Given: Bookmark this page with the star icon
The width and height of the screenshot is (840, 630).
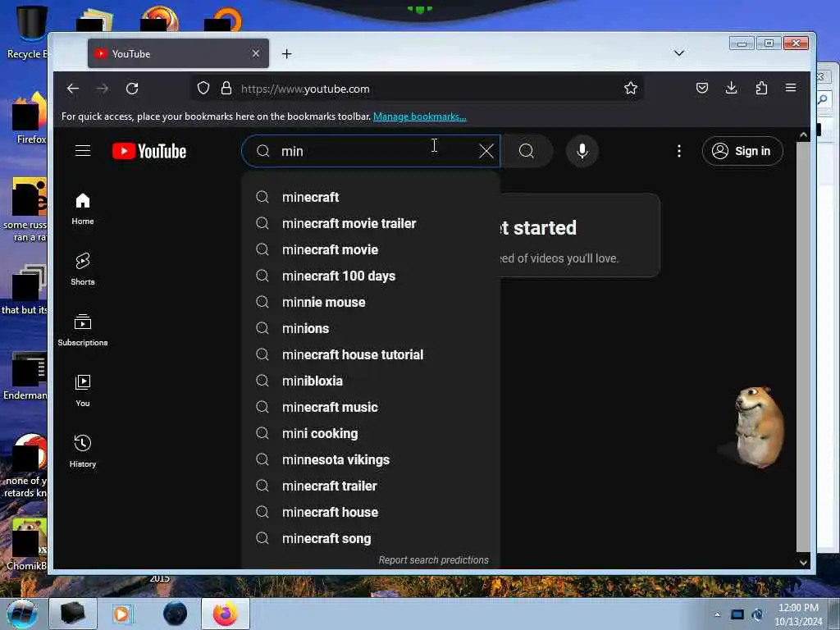Looking at the screenshot, I should (x=631, y=88).
